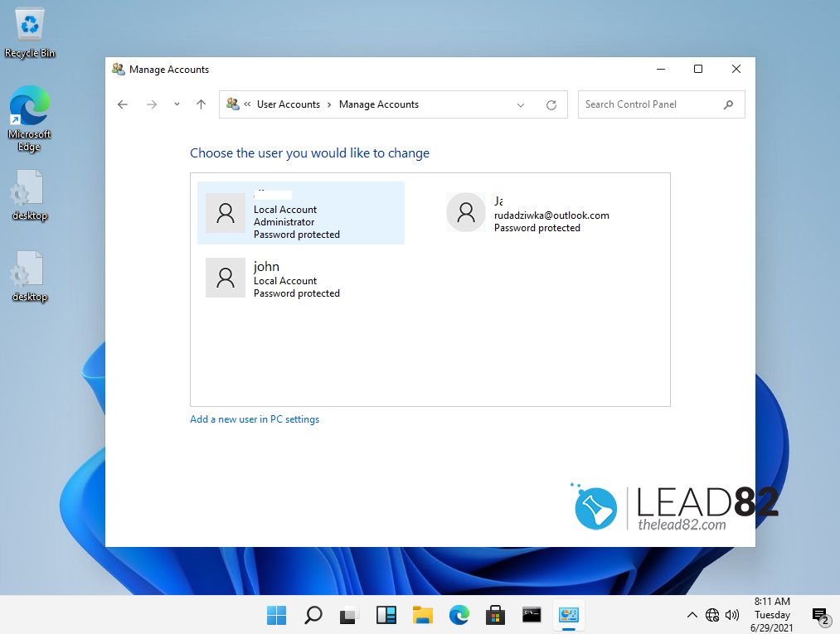840x634 pixels.
Task: Select Manage Accounts in the breadcrumb bar
Action: tap(379, 104)
